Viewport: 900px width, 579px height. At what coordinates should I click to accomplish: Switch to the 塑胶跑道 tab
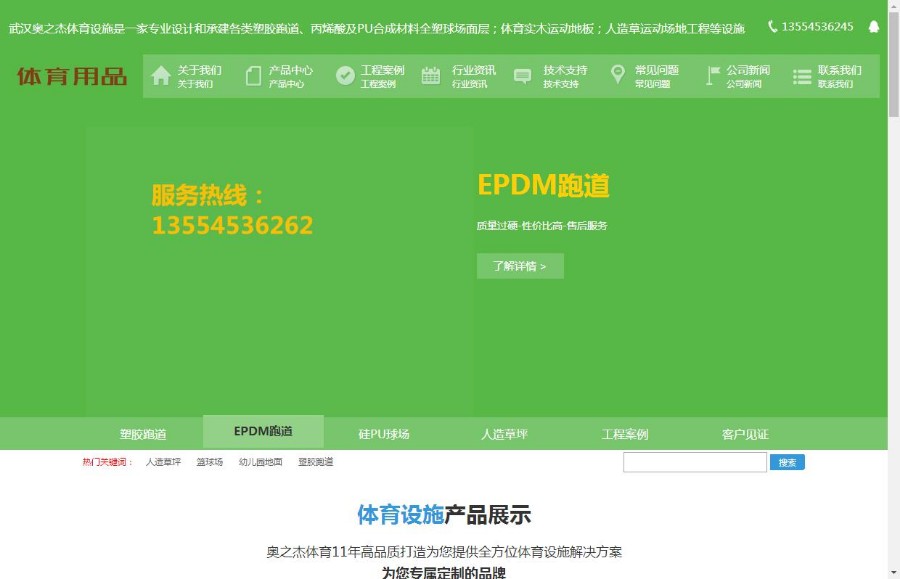tap(143, 434)
